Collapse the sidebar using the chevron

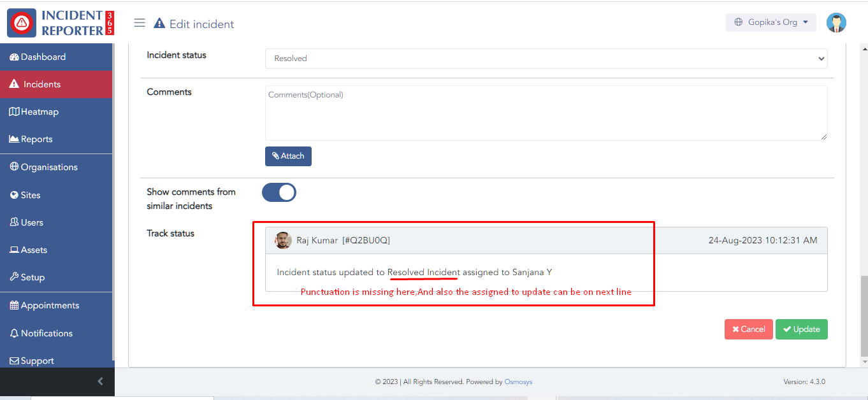[x=100, y=382]
